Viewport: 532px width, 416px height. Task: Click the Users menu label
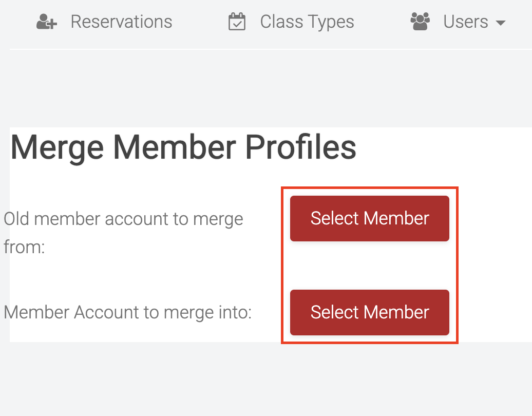(x=465, y=22)
